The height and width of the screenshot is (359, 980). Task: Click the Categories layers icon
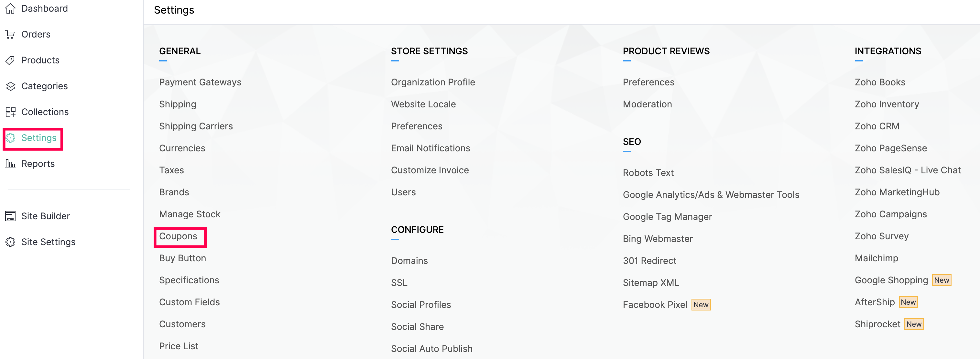pos(10,86)
